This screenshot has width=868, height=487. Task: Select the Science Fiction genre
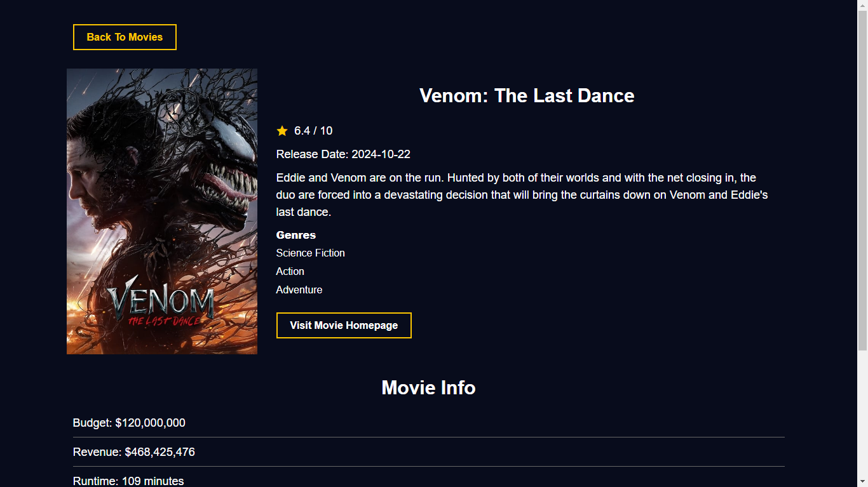(x=311, y=253)
